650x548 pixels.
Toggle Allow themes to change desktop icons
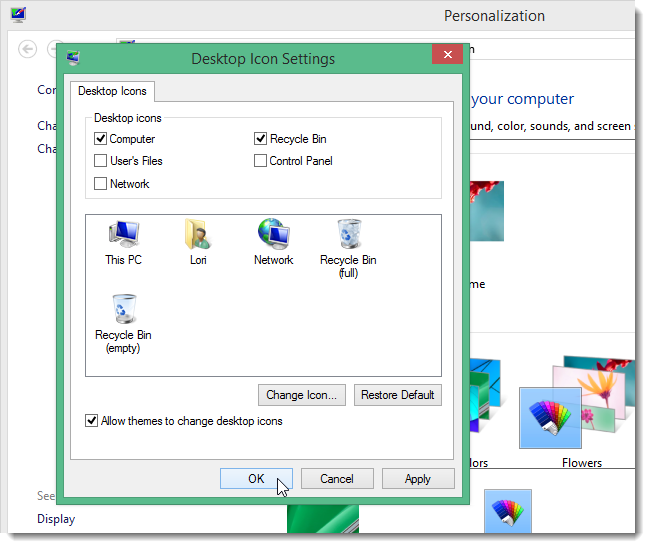(x=91, y=421)
